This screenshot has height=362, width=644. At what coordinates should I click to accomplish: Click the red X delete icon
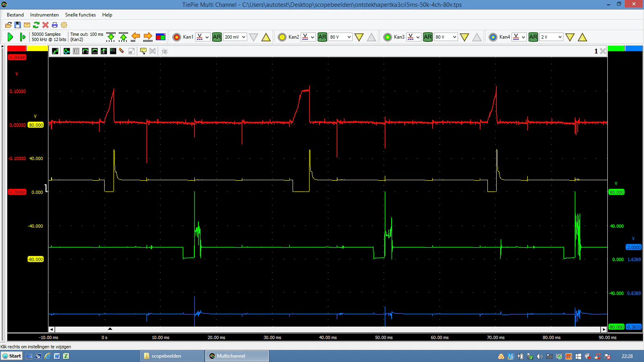click(x=45, y=25)
